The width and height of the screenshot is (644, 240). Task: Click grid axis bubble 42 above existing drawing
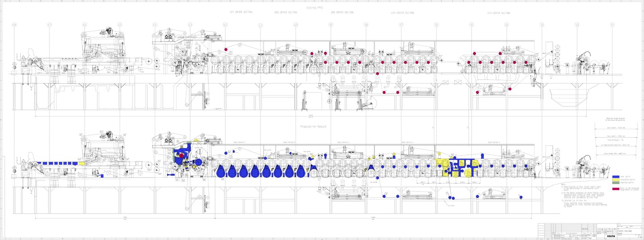point(225,24)
